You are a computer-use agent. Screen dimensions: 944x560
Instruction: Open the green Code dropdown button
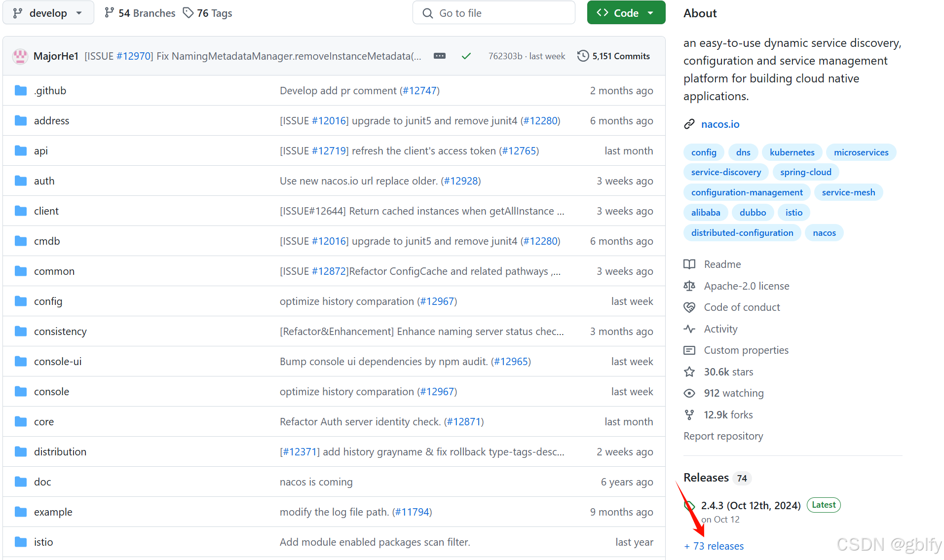(626, 13)
